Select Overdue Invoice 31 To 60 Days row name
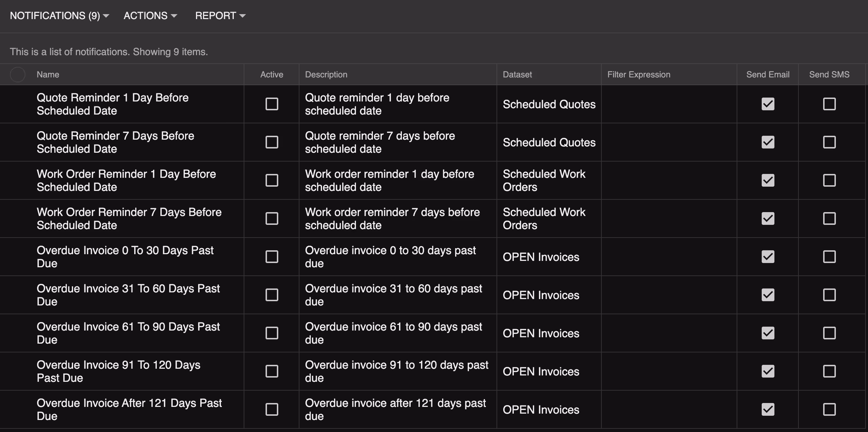The width and height of the screenshot is (868, 432). coord(128,295)
